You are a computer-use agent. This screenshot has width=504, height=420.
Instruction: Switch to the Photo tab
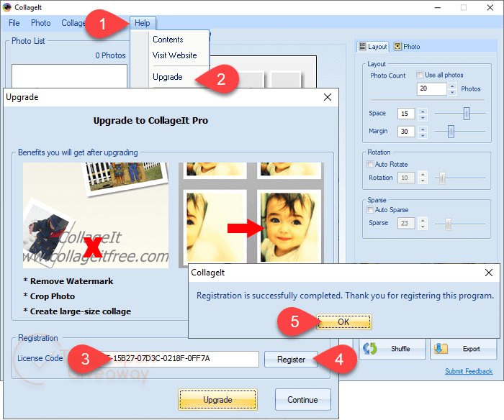tap(407, 47)
